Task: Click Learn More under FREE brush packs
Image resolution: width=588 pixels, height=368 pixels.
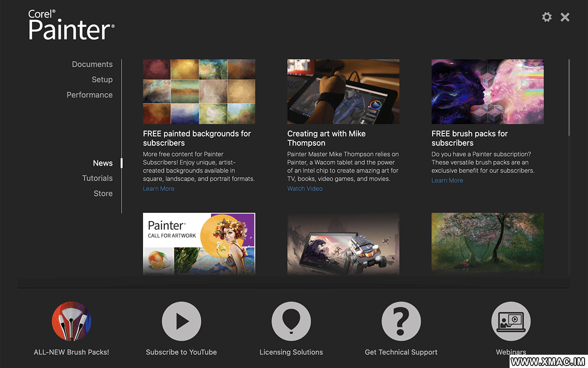Action: click(x=447, y=181)
